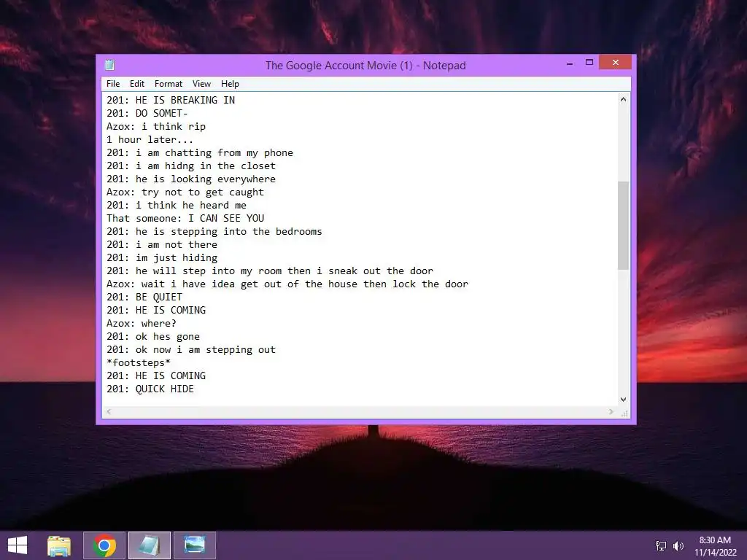
Task: Click the title 'The Google Account Movie (1) - Notepad'
Action: tap(365, 65)
